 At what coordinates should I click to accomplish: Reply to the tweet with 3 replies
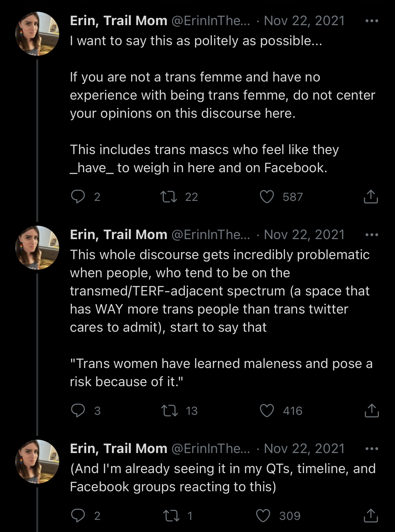(x=78, y=410)
